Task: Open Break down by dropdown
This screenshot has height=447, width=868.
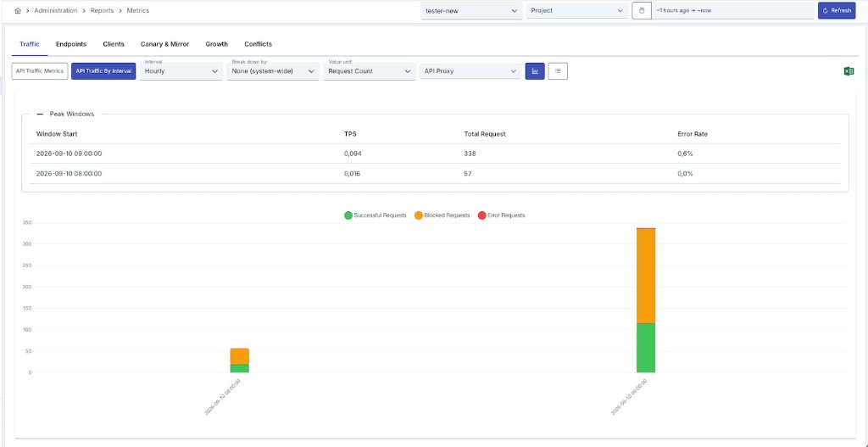Action: coord(273,71)
